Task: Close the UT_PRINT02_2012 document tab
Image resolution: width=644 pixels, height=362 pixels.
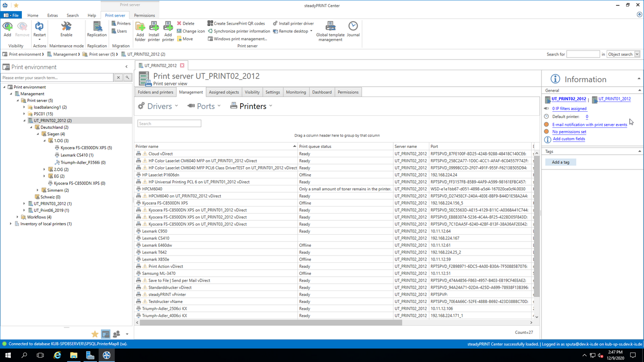Action: pos(182,66)
